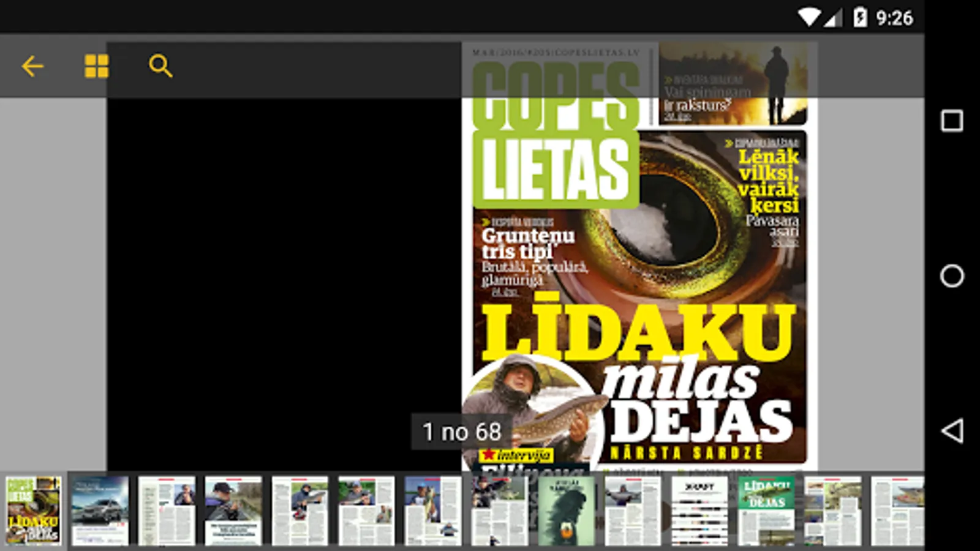Tap the Android recent apps square
Image resolution: width=980 pixels, height=551 pixels.
tap(952, 121)
